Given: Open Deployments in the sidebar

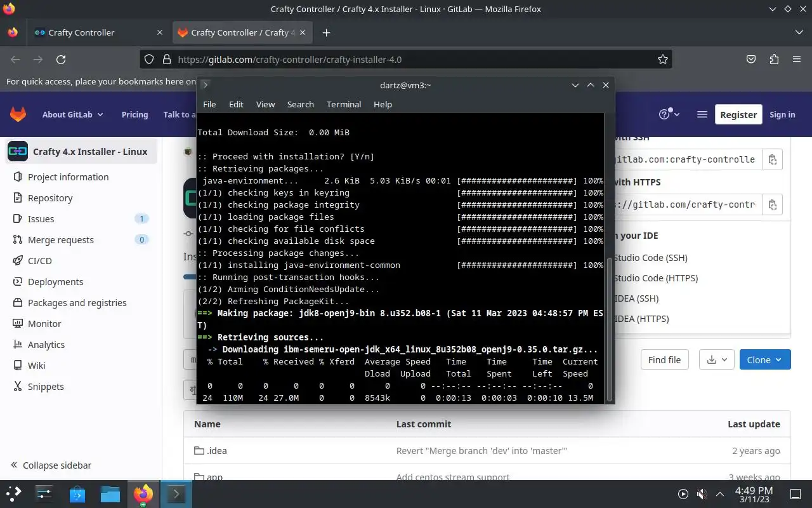Looking at the screenshot, I should 81,281.
